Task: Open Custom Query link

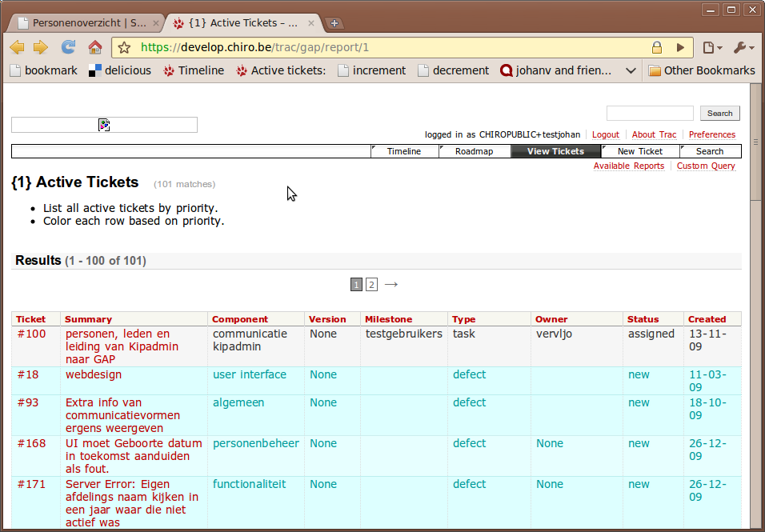Action: tap(706, 166)
